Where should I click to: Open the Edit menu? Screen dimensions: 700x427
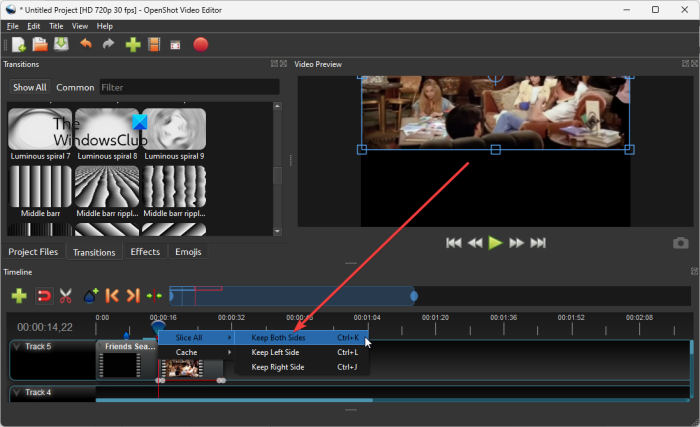[x=33, y=26]
